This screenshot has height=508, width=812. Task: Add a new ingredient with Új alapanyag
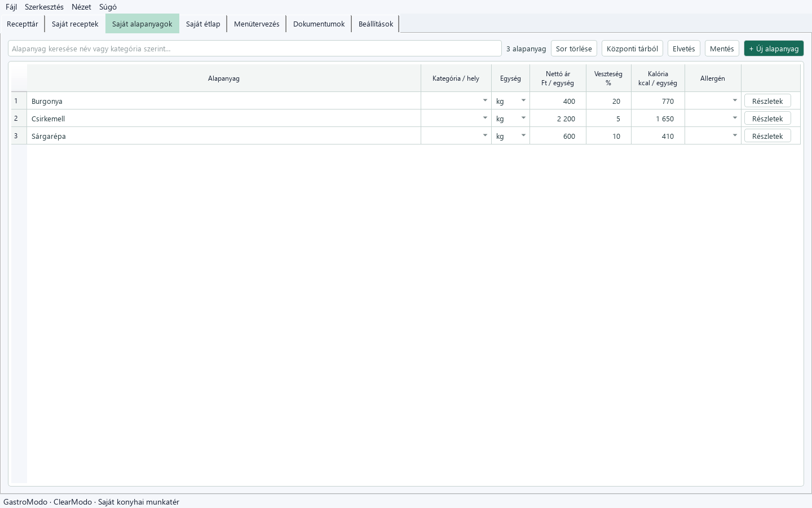click(x=774, y=49)
